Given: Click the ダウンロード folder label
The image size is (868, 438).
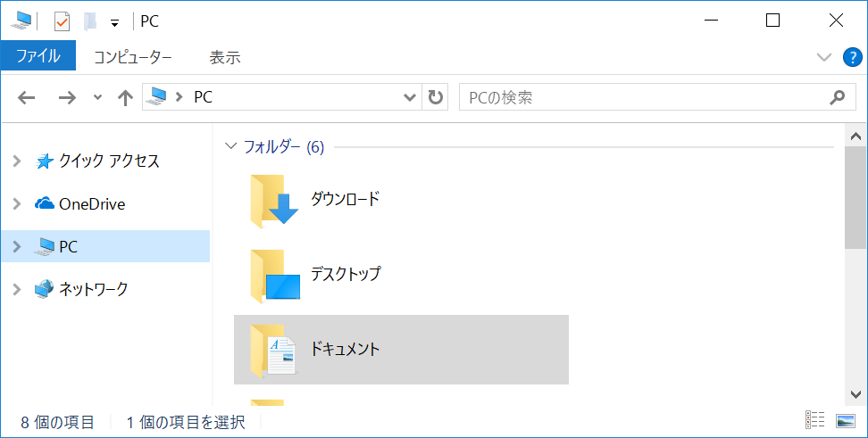Looking at the screenshot, I should (x=345, y=199).
